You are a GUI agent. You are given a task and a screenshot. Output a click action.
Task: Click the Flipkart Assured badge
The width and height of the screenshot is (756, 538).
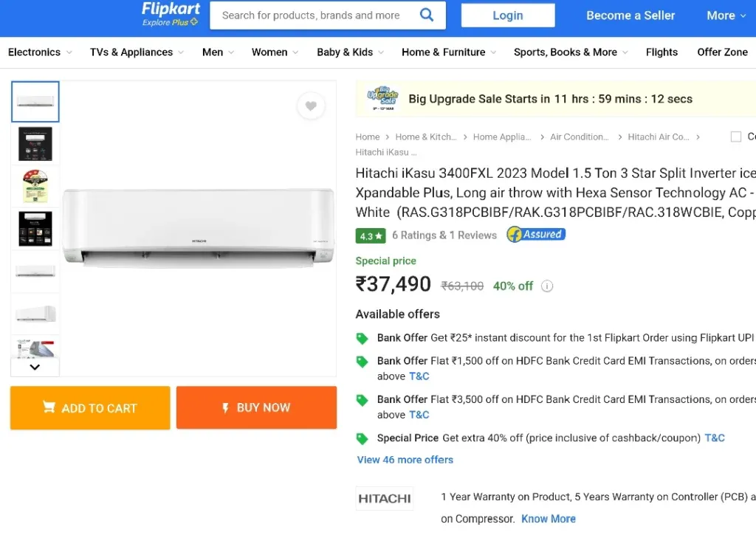(x=536, y=234)
